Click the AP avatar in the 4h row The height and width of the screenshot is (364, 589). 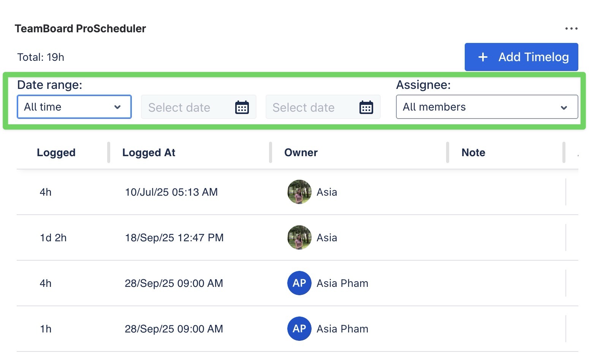tap(299, 283)
